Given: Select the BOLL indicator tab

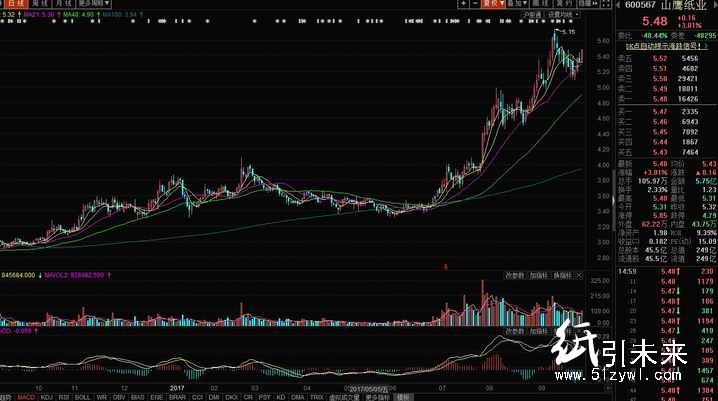Looking at the screenshot, I should tap(82, 396).
